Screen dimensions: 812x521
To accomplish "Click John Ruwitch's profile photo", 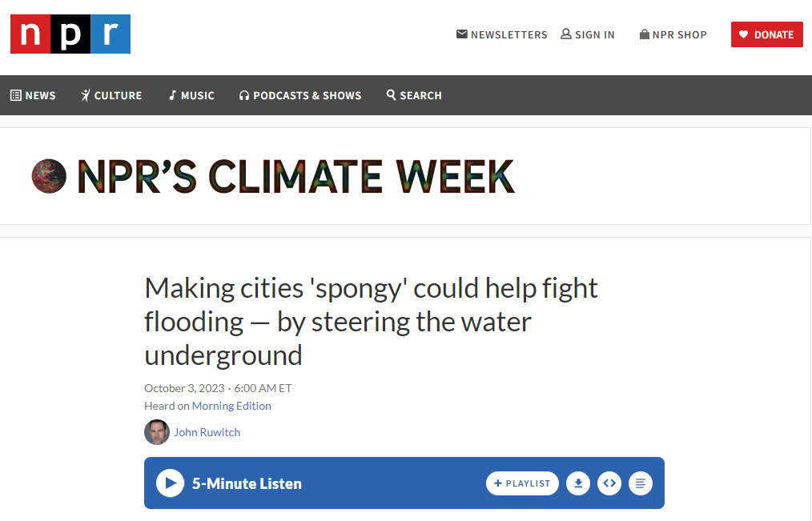I will [157, 432].
